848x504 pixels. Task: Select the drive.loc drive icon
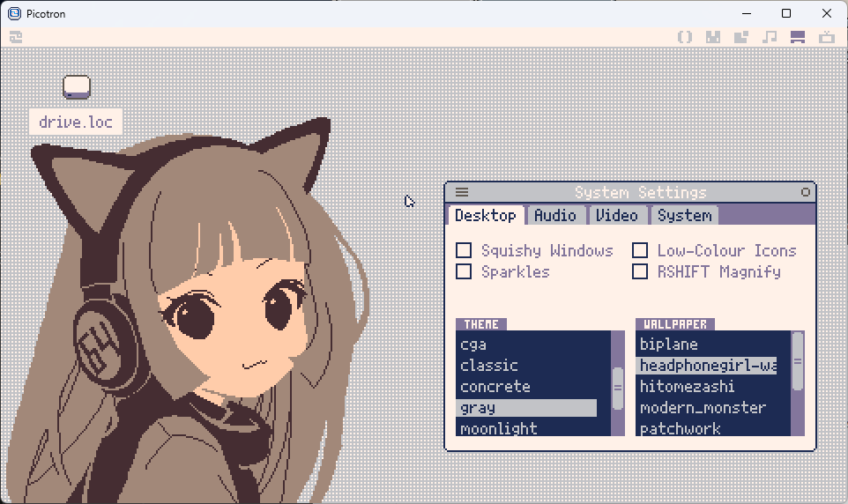[x=77, y=87]
